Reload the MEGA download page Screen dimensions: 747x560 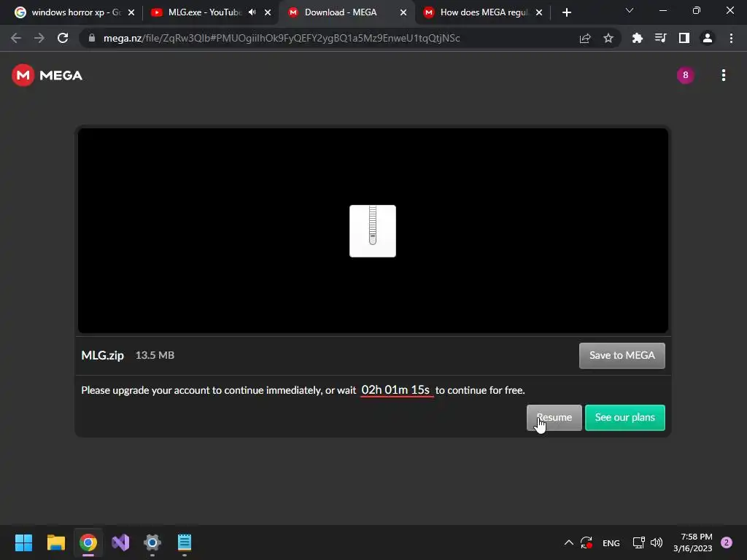coord(63,38)
